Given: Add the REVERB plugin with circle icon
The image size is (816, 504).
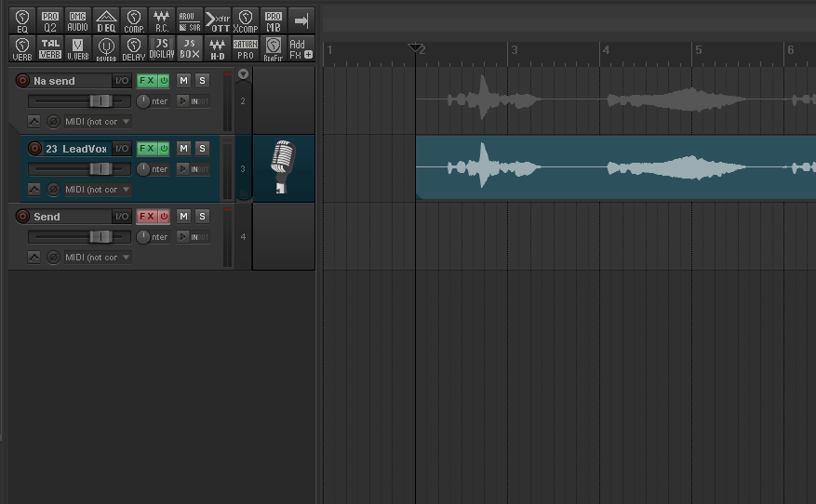Looking at the screenshot, I should click(x=106, y=49).
